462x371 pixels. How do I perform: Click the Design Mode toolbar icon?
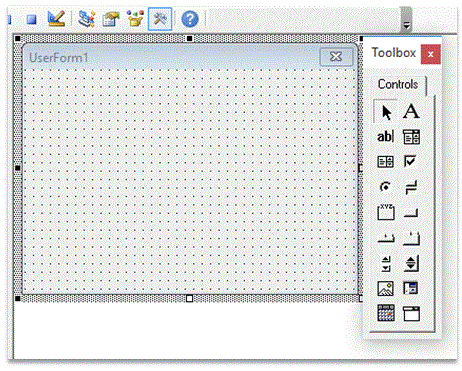tap(56, 19)
